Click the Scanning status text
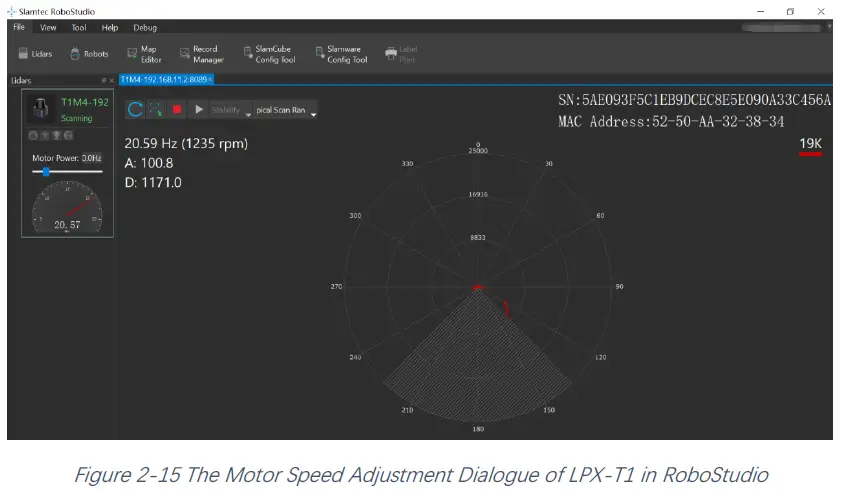The image size is (845, 493). pos(77,118)
